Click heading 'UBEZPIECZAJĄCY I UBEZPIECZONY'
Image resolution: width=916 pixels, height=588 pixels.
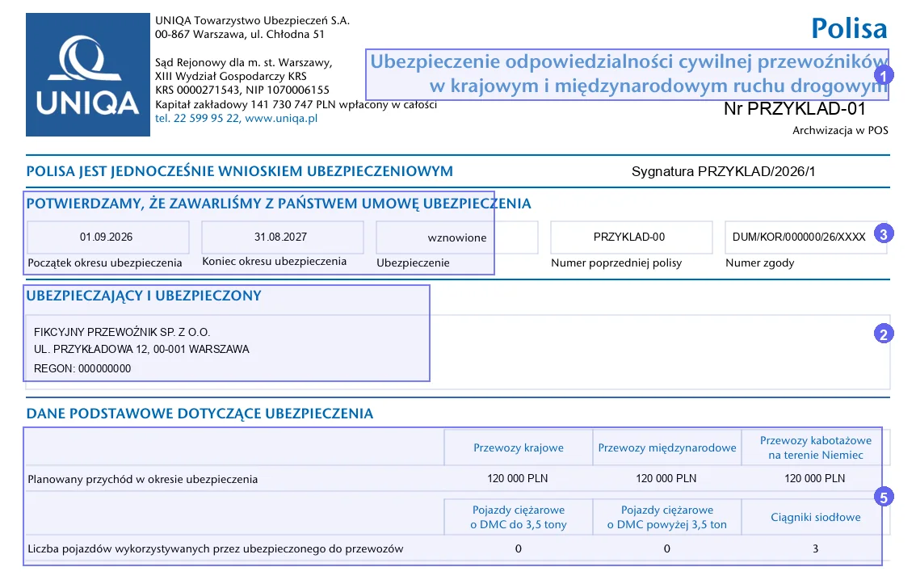coord(144,296)
